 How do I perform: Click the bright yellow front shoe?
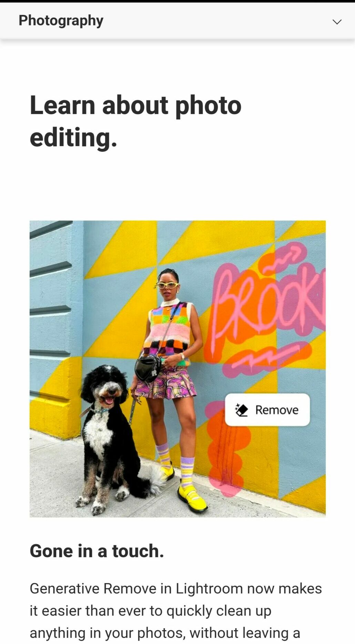pos(192,498)
